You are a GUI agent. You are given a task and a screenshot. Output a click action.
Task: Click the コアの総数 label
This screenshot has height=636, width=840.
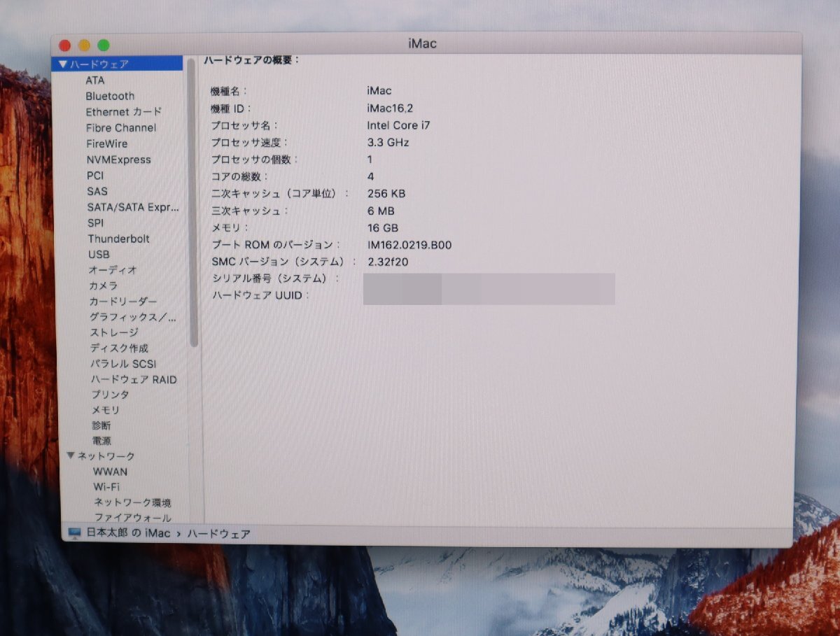click(239, 176)
